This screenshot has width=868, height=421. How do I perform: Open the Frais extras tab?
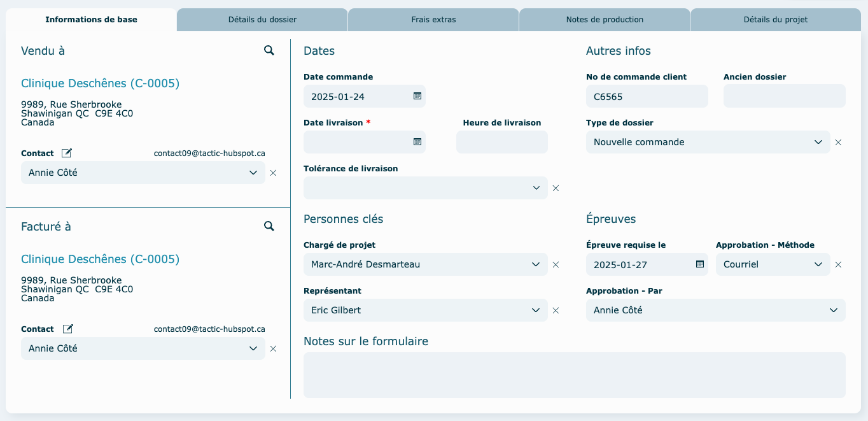click(433, 20)
